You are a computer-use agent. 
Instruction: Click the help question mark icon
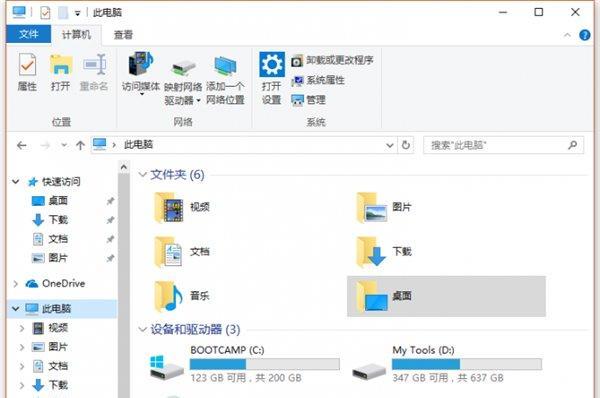coord(585,35)
